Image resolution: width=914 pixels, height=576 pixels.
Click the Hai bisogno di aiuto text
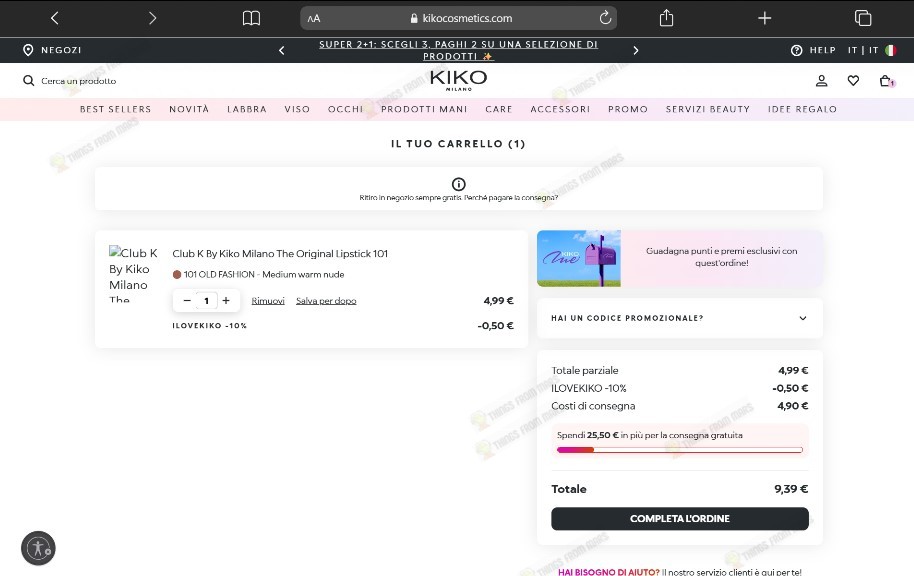tap(609, 572)
